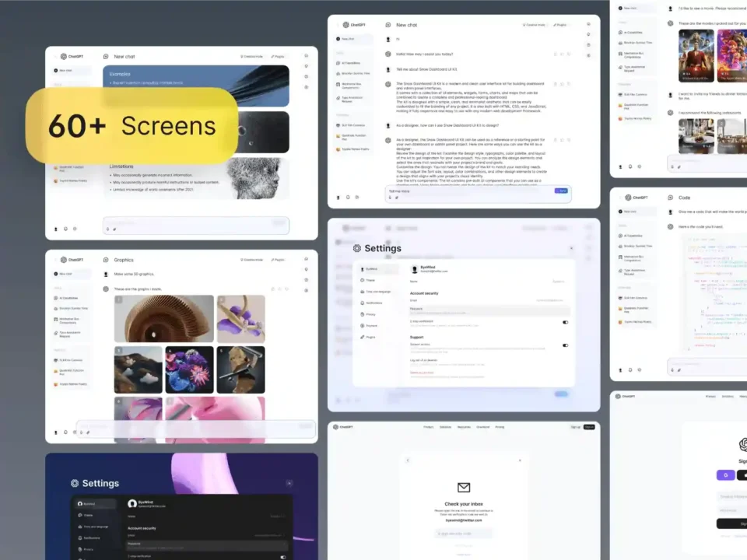The height and width of the screenshot is (560, 747).
Task: Click the security code field under Check your inbox
Action: click(464, 533)
